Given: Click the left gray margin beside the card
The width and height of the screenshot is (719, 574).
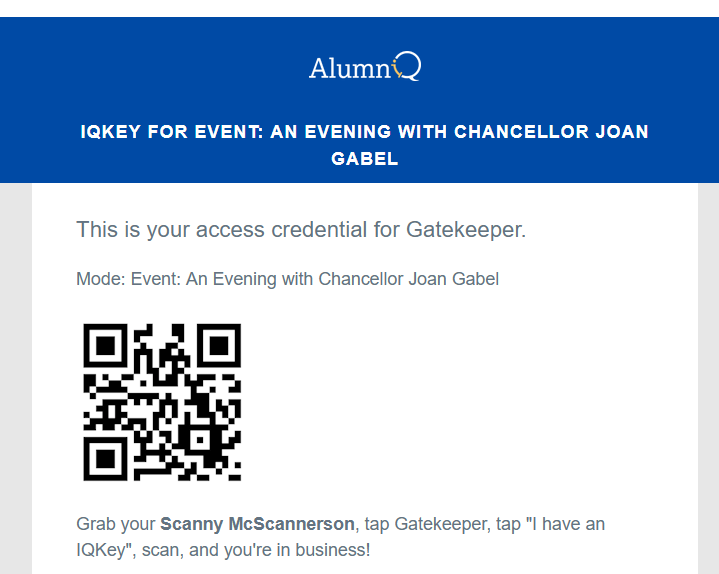Looking at the screenshot, I should tap(16, 378).
